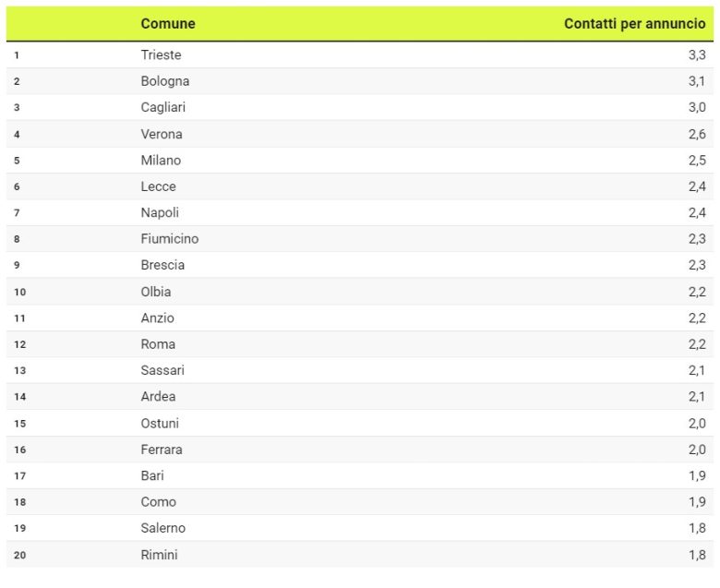Select the Fiumicino row
This screenshot has height=588, width=720.
point(360,239)
